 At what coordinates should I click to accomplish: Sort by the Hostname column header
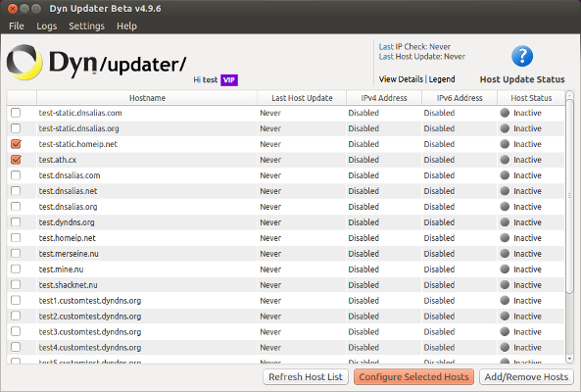[147, 98]
